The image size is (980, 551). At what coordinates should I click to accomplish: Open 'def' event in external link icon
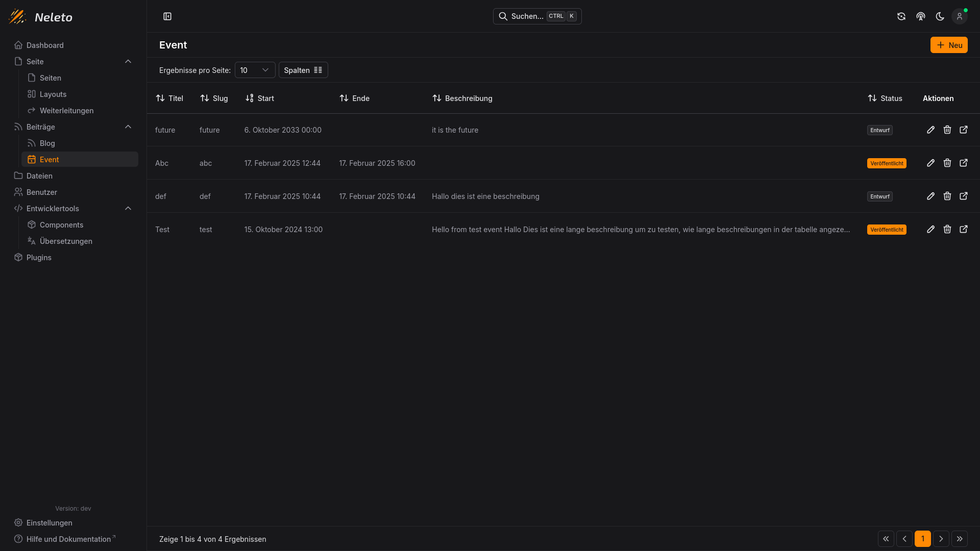(964, 196)
